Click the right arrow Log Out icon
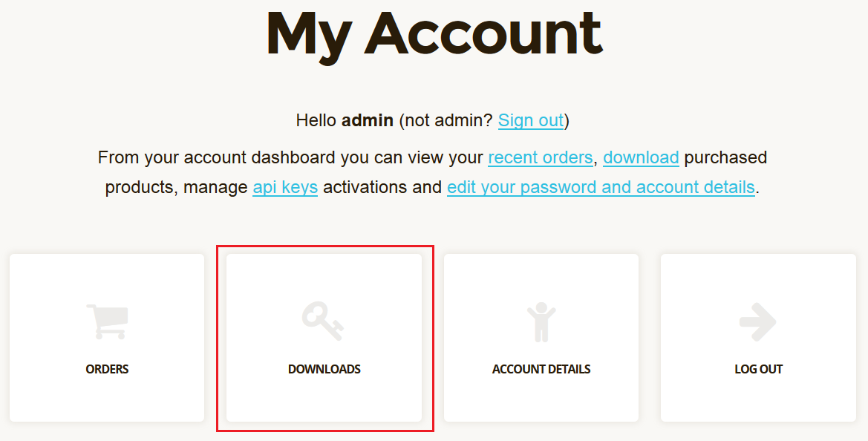868x441 pixels. pos(758,321)
